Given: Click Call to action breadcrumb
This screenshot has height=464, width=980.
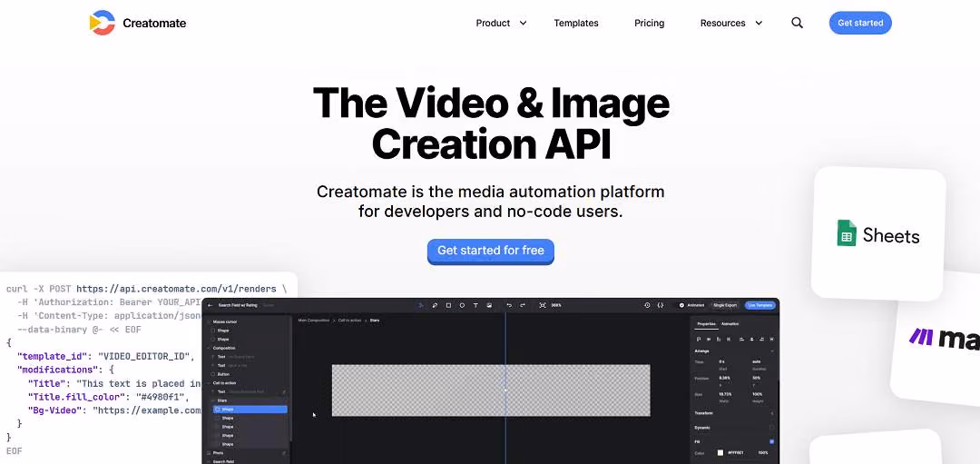Looking at the screenshot, I should (x=349, y=321).
